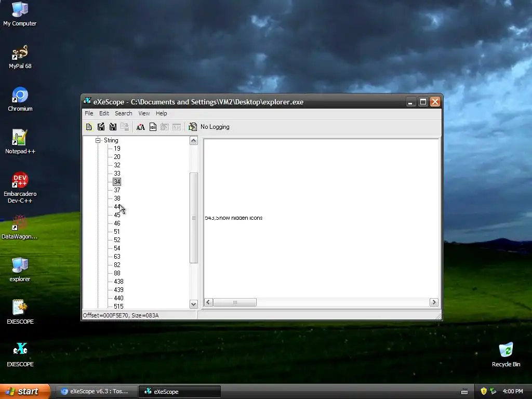
Task: Click the EXESCOPE notepad-style desktop icon
Action: 20,312
